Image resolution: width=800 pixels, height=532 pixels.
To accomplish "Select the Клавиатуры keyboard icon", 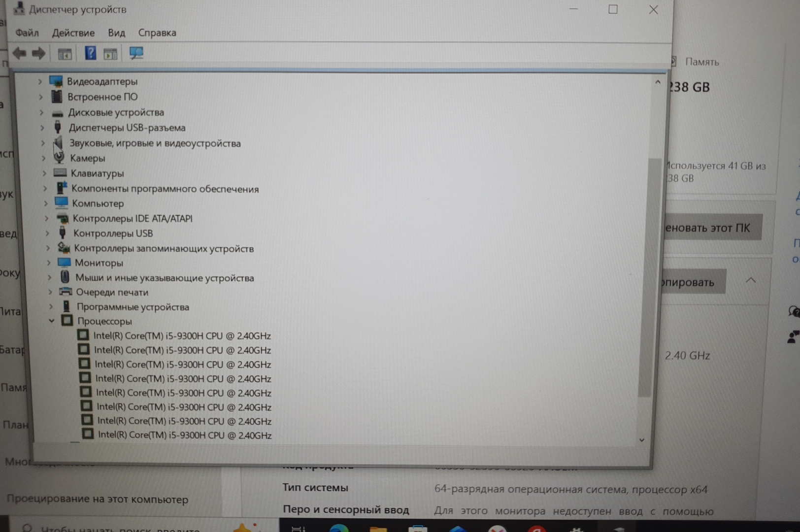I will (x=60, y=173).
